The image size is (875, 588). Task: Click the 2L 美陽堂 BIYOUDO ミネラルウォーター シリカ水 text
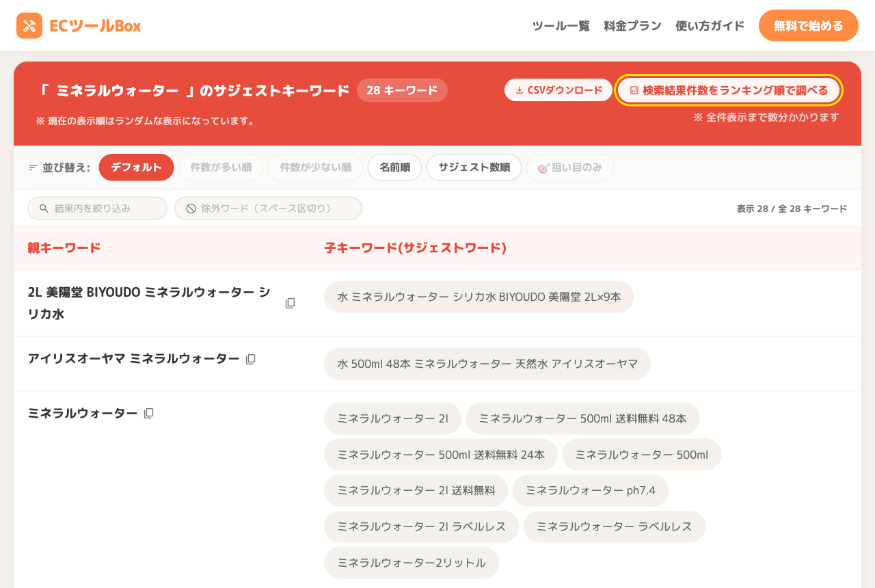click(149, 303)
